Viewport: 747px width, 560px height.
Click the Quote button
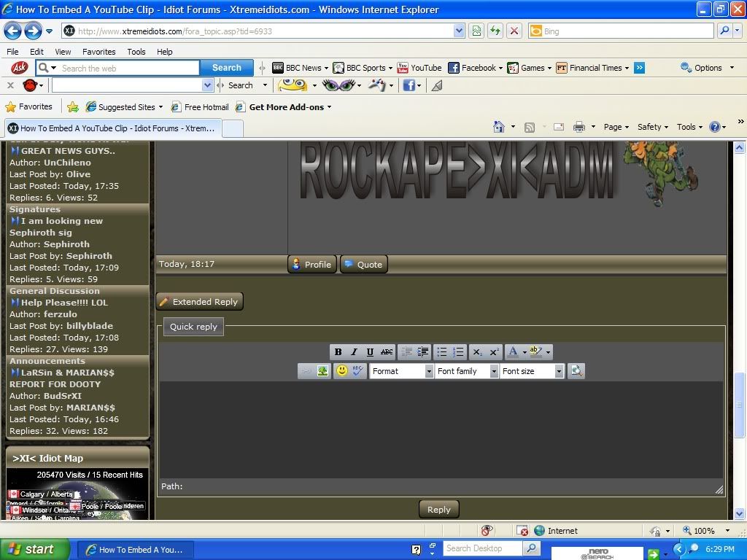coord(363,265)
